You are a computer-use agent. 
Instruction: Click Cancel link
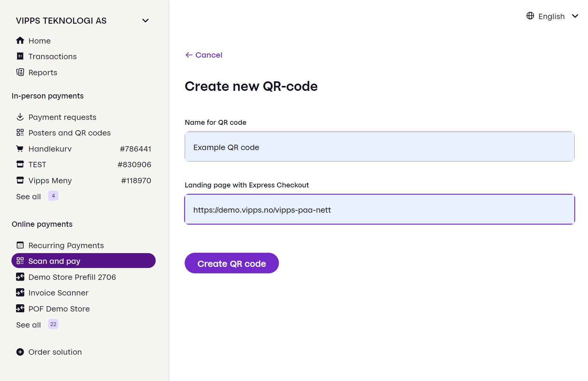[209, 55]
